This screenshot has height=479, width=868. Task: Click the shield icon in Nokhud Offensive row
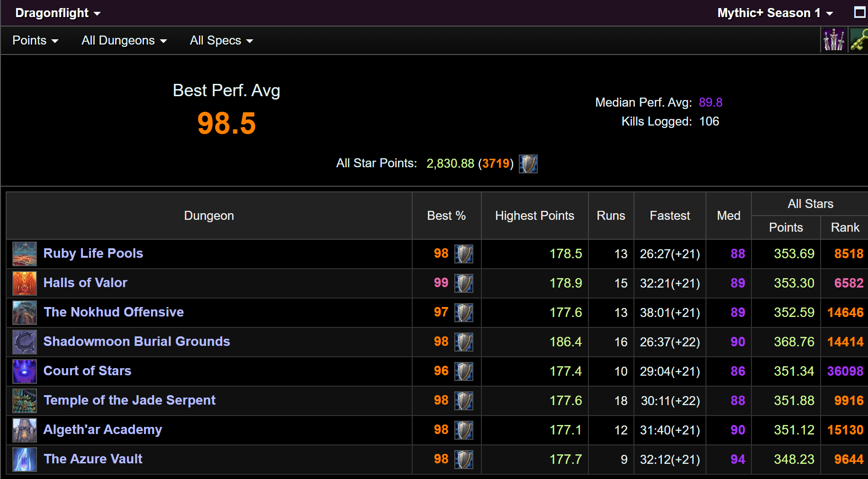[463, 313]
